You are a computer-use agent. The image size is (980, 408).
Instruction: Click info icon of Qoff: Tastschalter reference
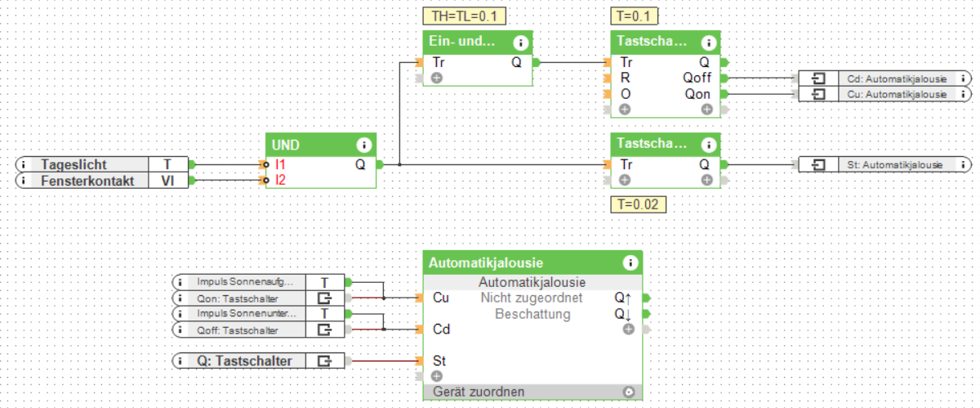click(181, 330)
